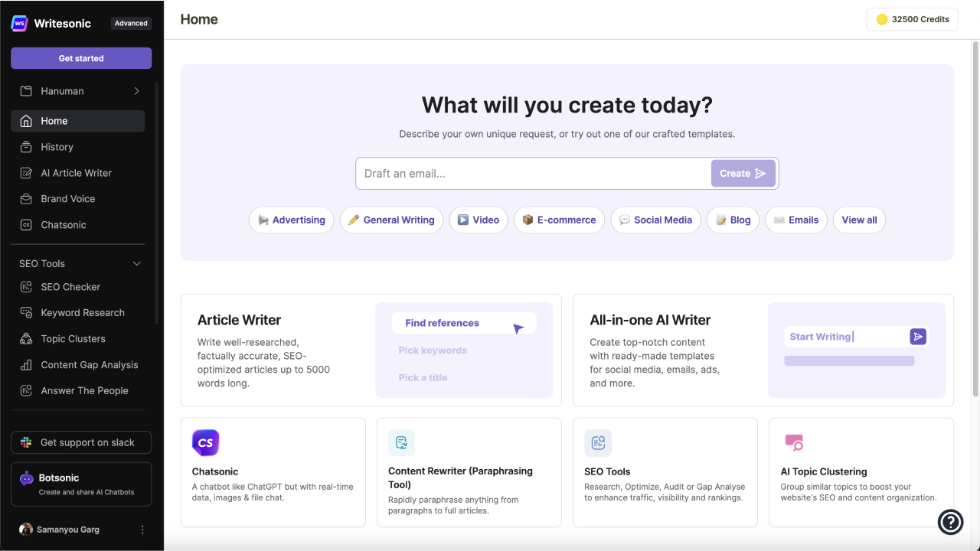
Task: Click the gold credits coin icon
Action: (x=882, y=19)
